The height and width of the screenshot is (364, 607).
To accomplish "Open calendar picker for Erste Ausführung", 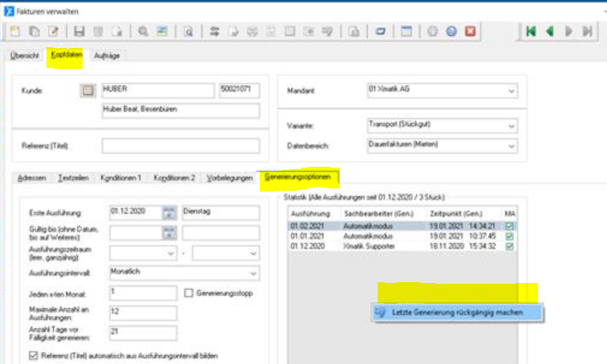I will [168, 212].
